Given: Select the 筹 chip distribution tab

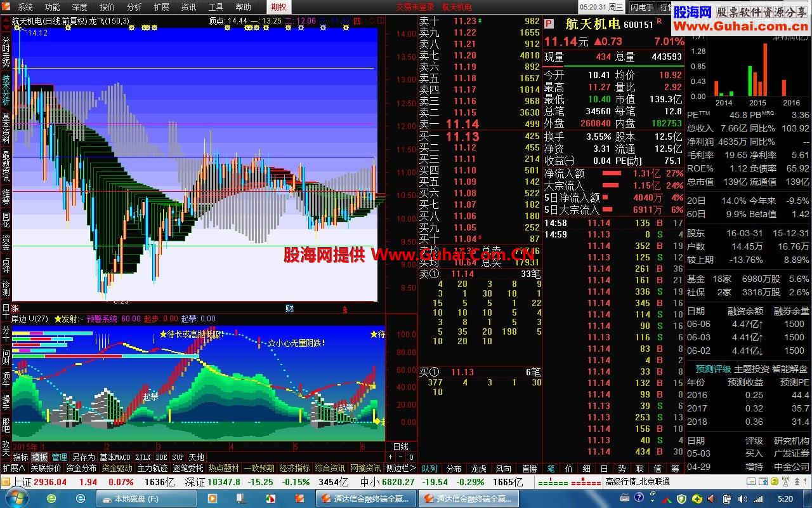Looking at the screenshot, I should point(675,469).
